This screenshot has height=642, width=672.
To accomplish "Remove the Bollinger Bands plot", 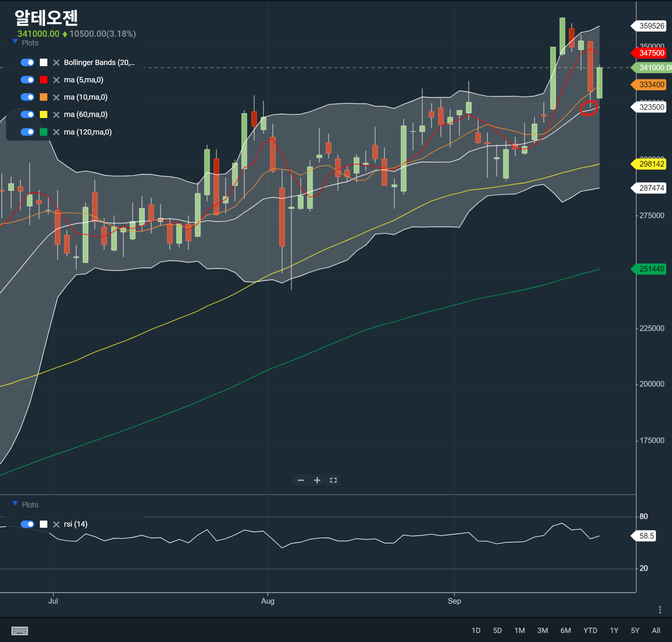I will 56,63.
